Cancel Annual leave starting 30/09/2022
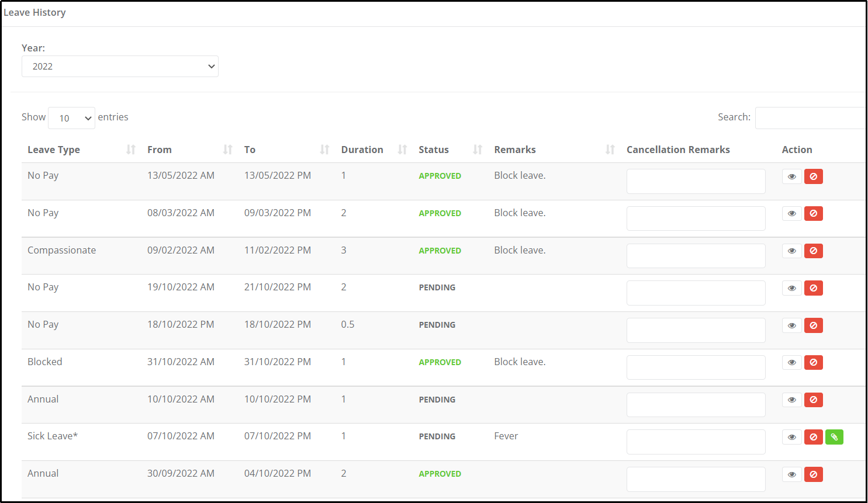Image resolution: width=868 pixels, height=503 pixels. click(813, 474)
